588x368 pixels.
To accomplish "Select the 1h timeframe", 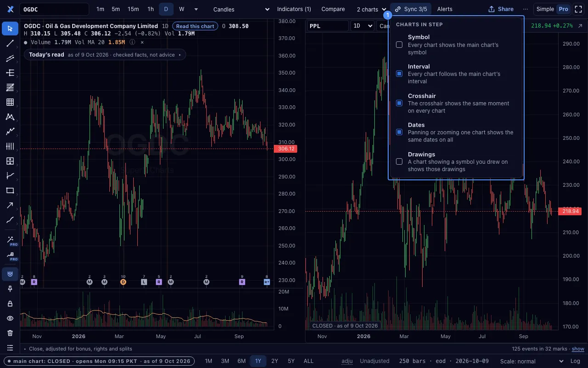I will pos(151,9).
